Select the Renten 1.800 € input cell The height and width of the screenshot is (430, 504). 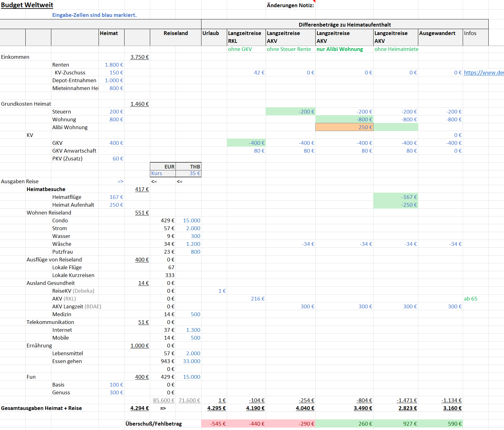coord(114,65)
